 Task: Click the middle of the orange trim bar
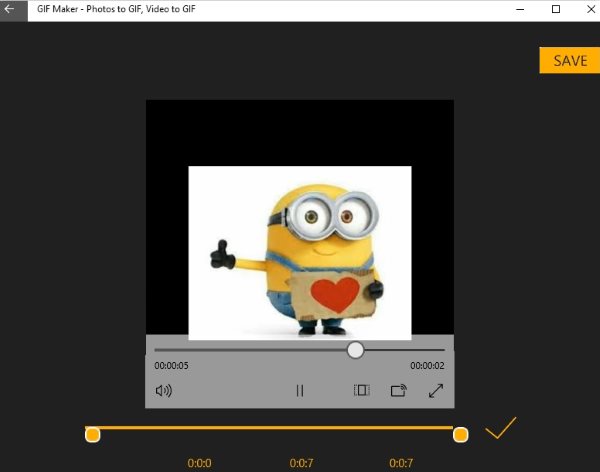pos(277,428)
